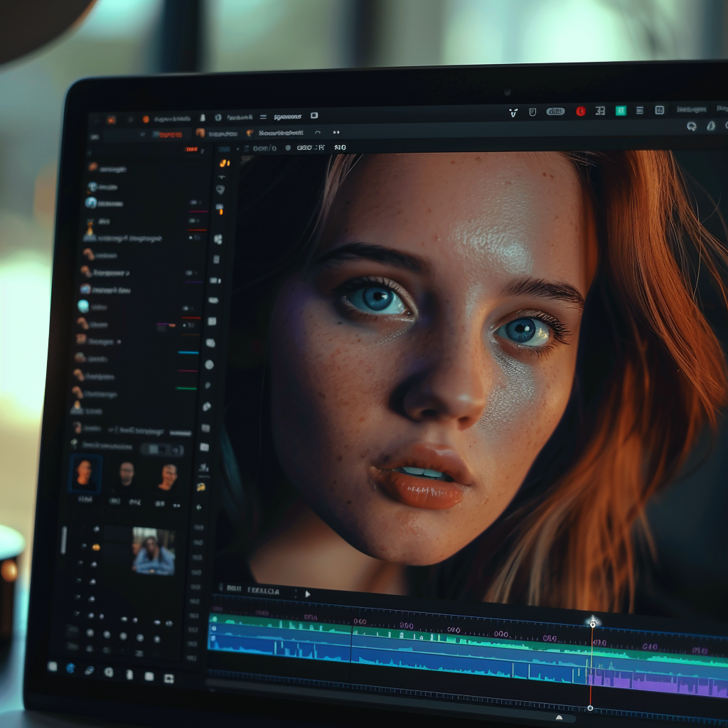This screenshot has width=728, height=728.
Task: Select the woman in blue jacket thumbnail
Action: 153,551
